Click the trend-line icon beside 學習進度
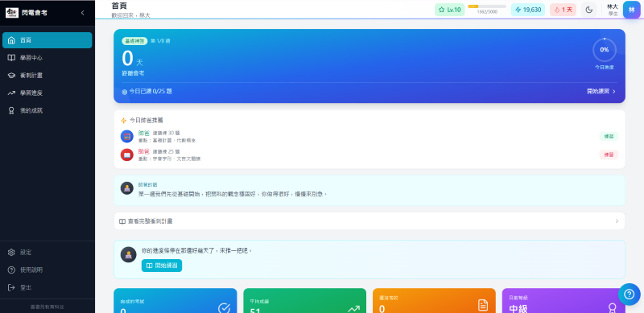The width and height of the screenshot is (644, 313). pyautogui.click(x=11, y=93)
